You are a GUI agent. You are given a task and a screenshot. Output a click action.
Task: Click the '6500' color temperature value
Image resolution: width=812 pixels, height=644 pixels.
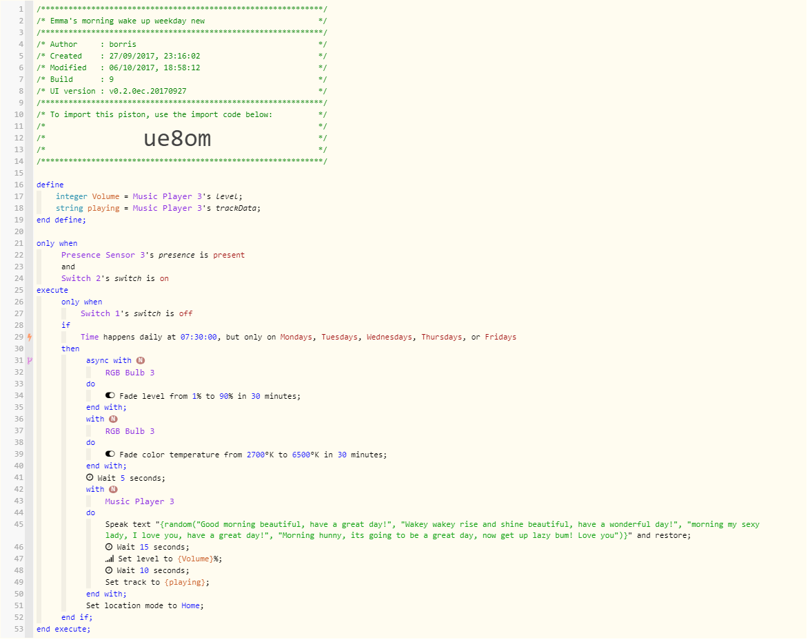301,455
